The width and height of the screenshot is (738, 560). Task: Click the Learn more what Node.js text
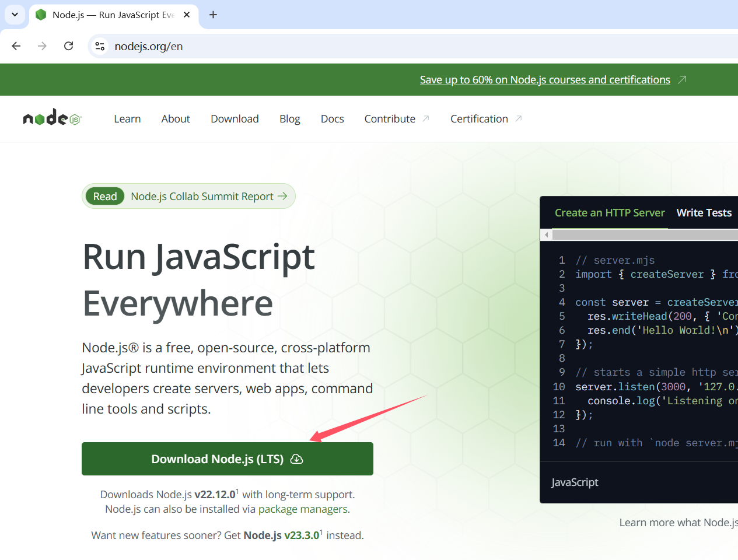pyautogui.click(x=678, y=523)
